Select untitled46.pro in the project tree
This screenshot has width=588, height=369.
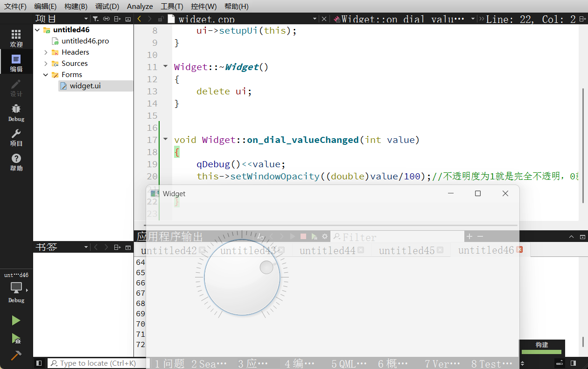pos(85,41)
